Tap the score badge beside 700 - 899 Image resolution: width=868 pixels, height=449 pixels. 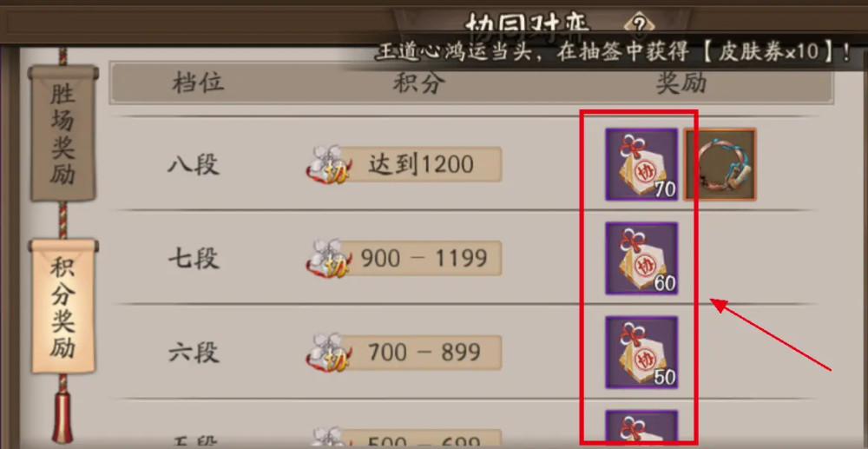(x=329, y=353)
